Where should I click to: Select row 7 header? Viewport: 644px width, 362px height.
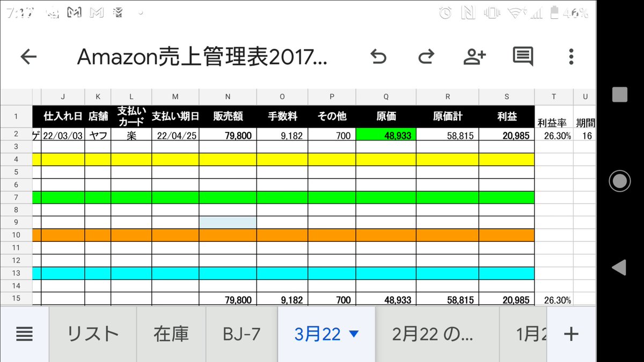point(16,197)
